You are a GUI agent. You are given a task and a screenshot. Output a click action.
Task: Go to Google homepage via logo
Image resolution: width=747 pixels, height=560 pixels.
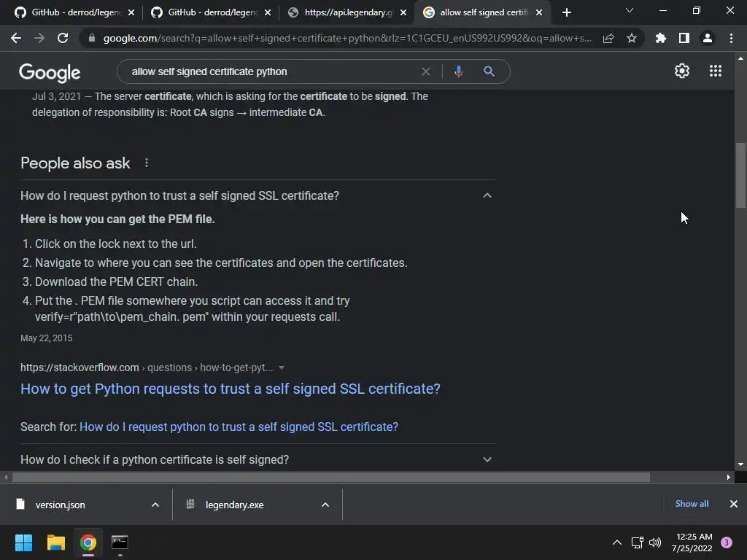tap(50, 72)
